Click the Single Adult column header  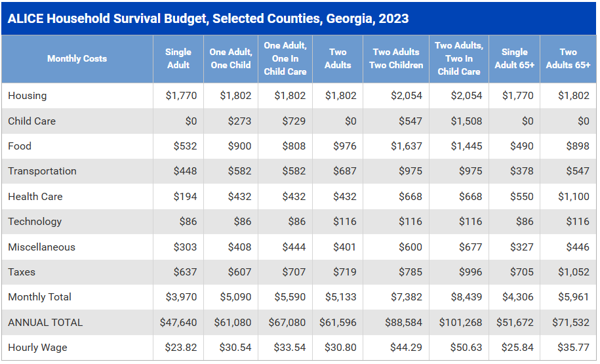click(178, 58)
